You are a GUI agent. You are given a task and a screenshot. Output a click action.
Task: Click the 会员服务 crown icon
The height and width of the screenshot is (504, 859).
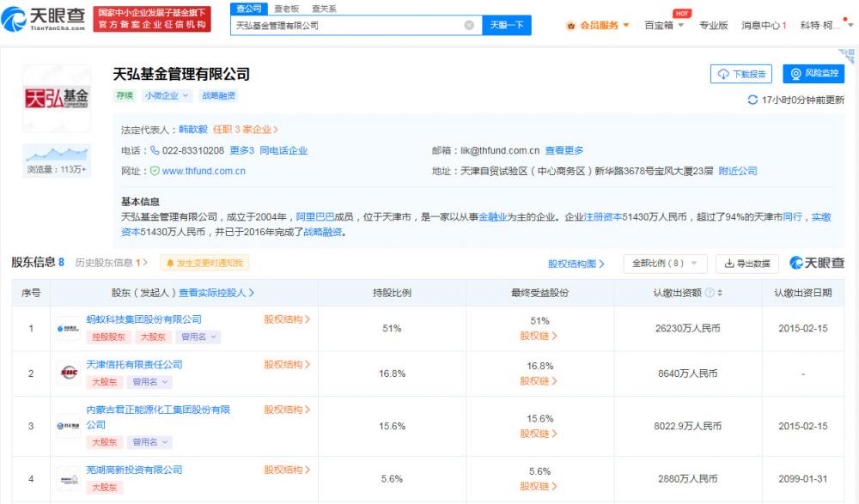tap(571, 26)
